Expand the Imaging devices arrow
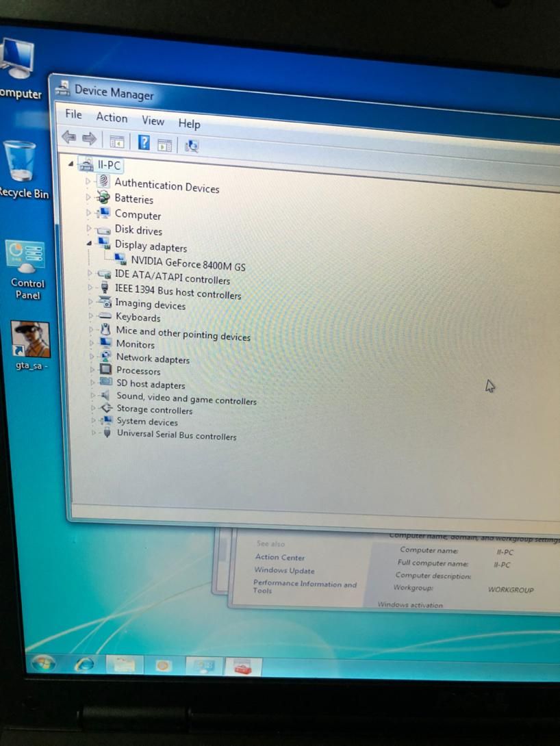Image resolution: width=560 pixels, height=746 pixels. pos(90,301)
